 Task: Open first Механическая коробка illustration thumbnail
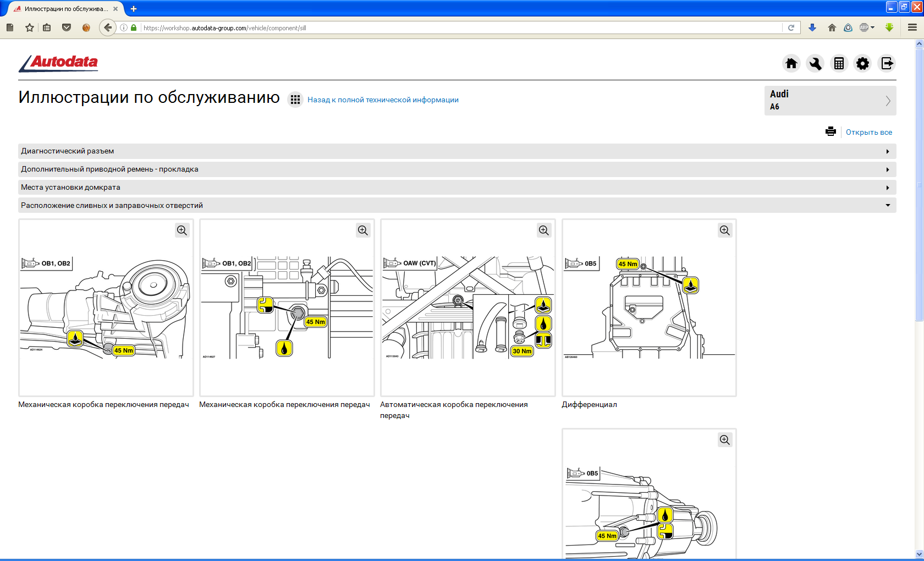point(106,308)
